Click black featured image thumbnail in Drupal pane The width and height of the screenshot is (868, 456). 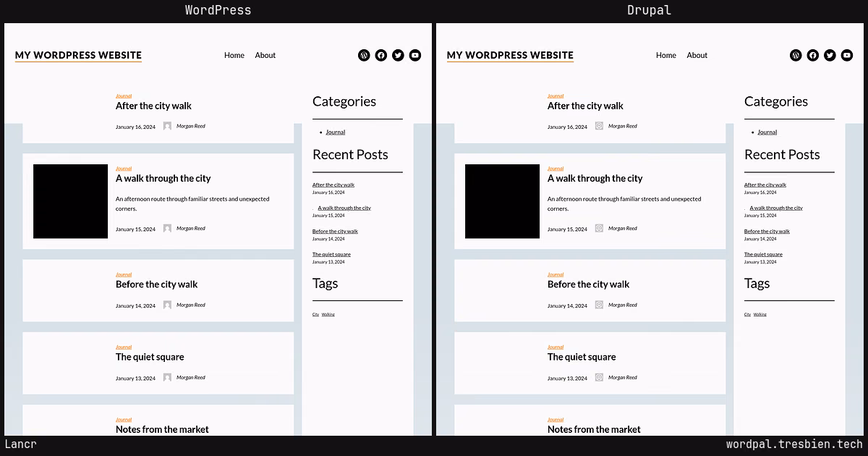[502, 201]
